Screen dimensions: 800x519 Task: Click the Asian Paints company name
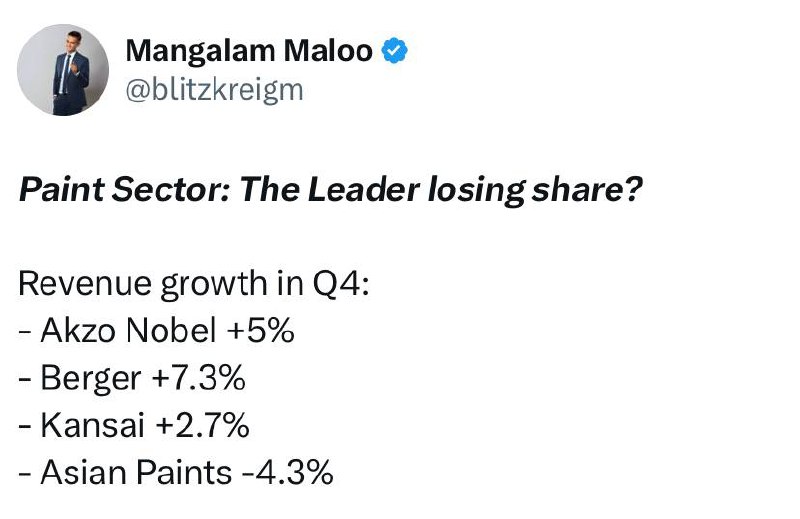point(136,472)
